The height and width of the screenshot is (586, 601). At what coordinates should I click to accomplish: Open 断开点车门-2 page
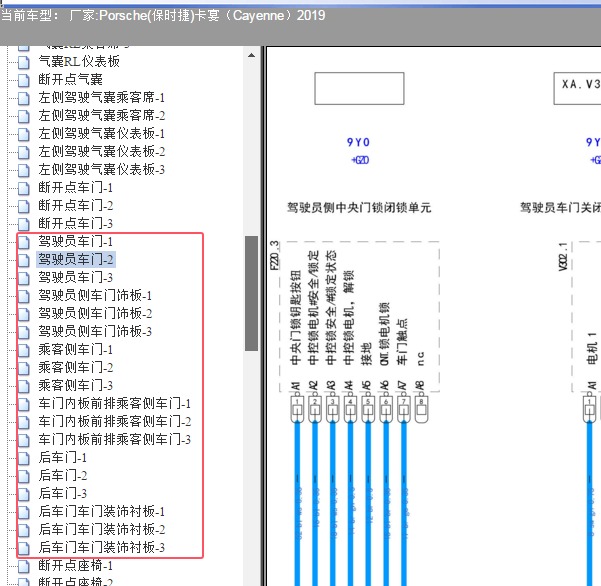point(76,205)
